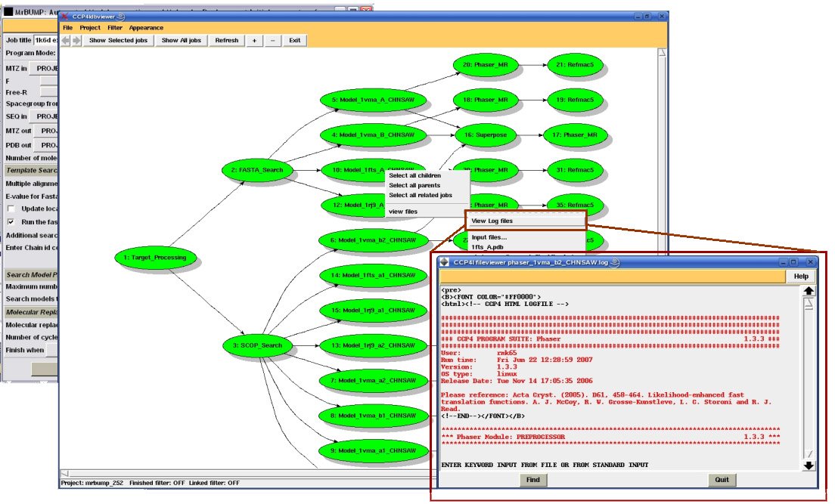Viewport: 835px width, 504px height.
Task: Click the Help button in fileviewer
Action: pyautogui.click(x=801, y=277)
